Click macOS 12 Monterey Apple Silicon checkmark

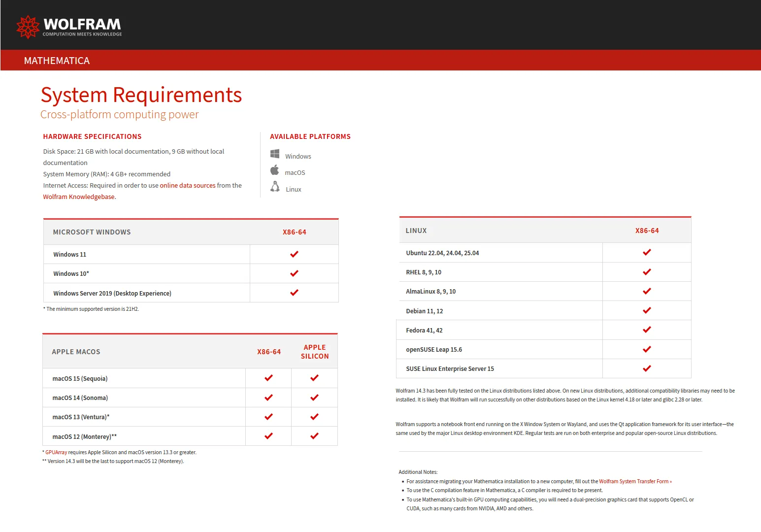pyautogui.click(x=314, y=436)
